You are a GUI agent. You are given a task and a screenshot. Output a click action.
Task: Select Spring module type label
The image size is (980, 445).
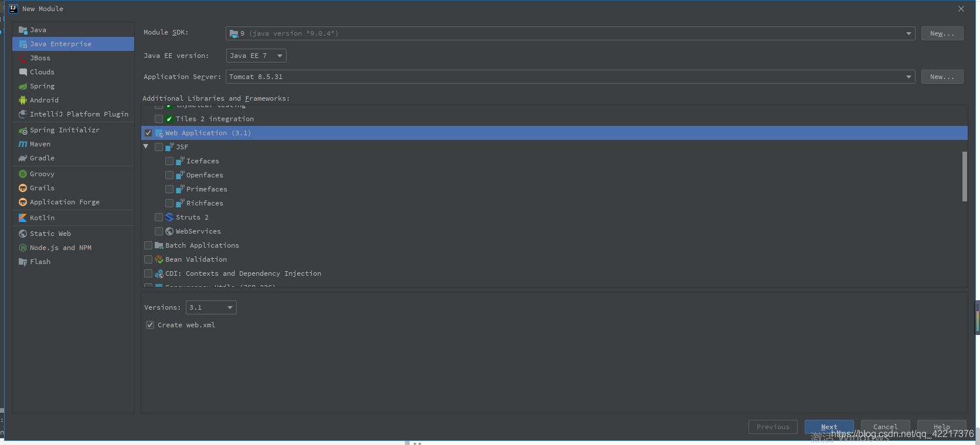42,86
